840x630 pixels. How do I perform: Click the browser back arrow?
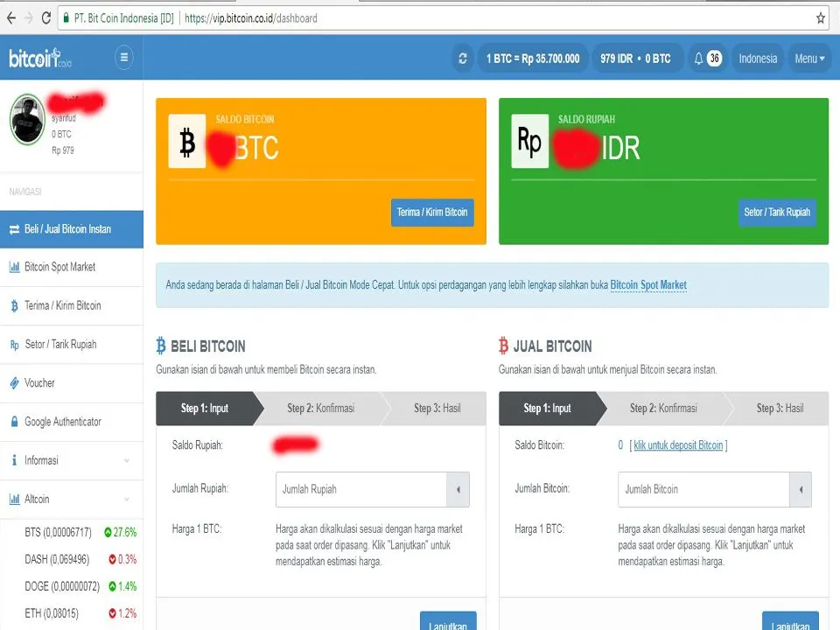[11, 18]
